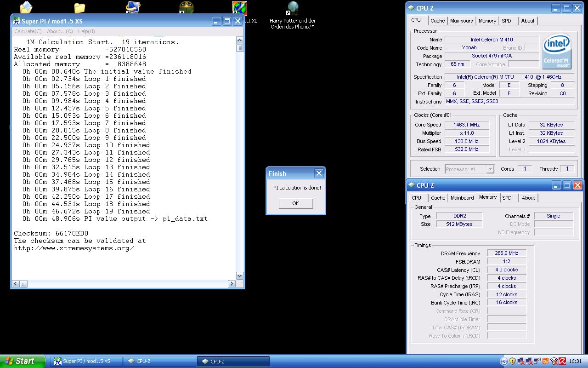Image resolution: width=588 pixels, height=368 pixels.
Task: Open the Calculate(C) menu
Action: (28, 31)
